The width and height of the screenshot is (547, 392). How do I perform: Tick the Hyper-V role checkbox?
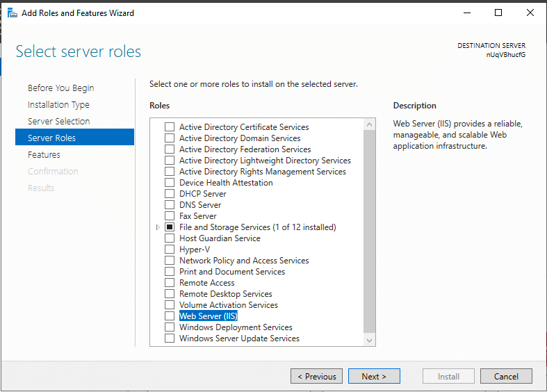click(x=170, y=250)
